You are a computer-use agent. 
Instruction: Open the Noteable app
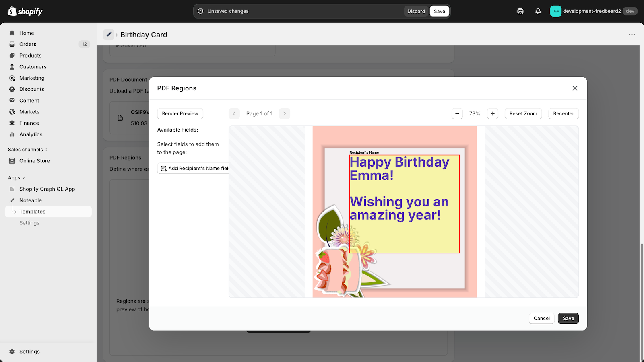click(x=31, y=200)
